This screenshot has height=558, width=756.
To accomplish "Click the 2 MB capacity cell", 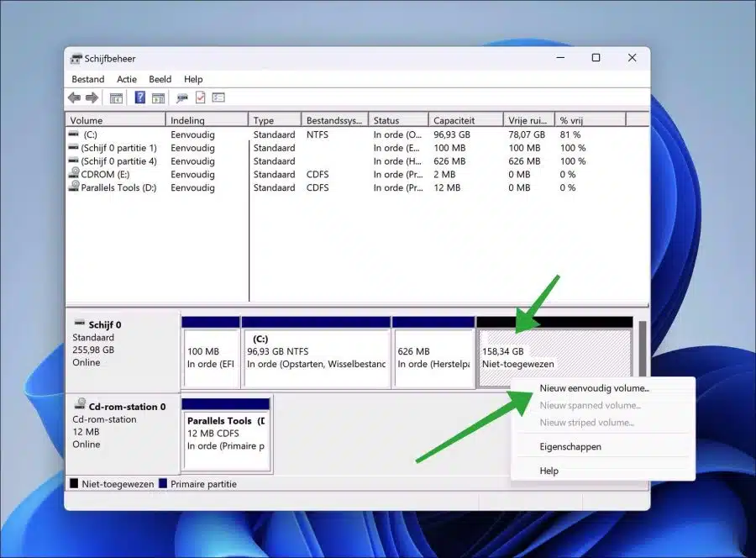I will tap(444, 175).
